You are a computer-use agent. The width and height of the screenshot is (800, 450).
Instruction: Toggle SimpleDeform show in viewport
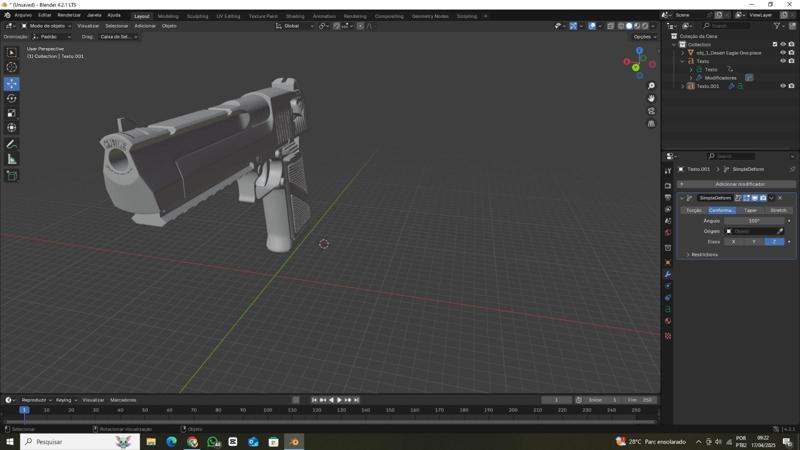pos(755,198)
